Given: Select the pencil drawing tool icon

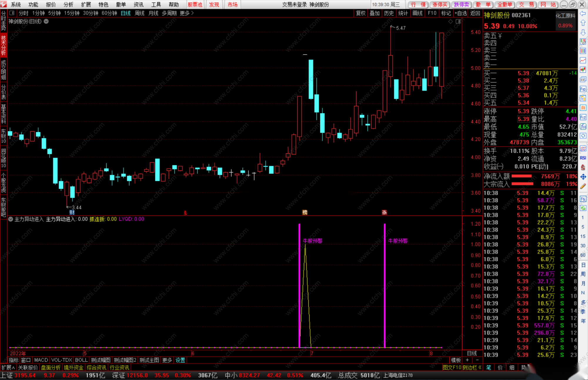Looking at the screenshot, I should 583,186.
